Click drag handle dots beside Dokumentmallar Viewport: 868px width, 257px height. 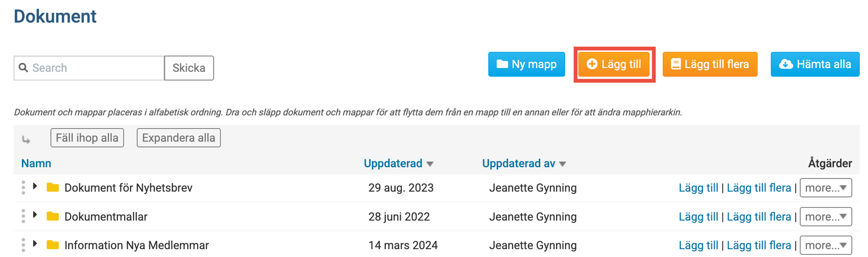pos(23,216)
